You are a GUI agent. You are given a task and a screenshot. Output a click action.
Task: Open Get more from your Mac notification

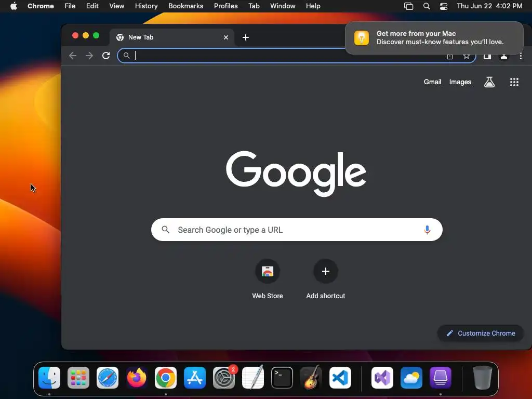pyautogui.click(x=434, y=37)
